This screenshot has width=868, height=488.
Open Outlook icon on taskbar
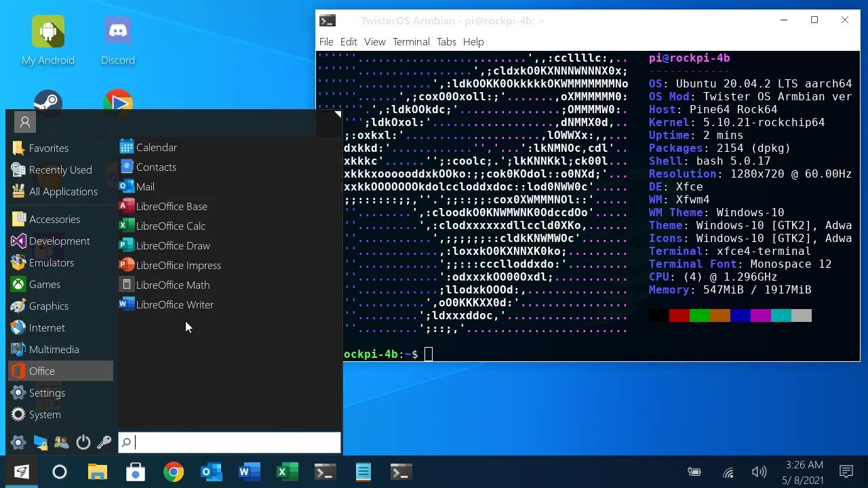212,472
